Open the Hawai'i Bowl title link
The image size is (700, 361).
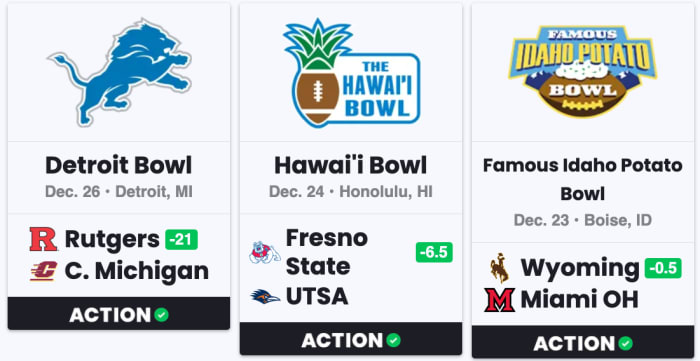click(351, 166)
